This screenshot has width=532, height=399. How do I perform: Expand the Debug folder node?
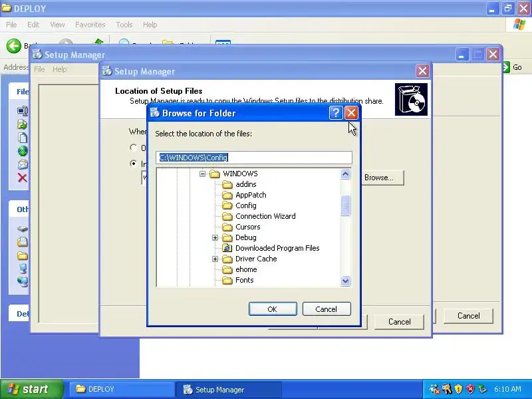[x=215, y=237]
